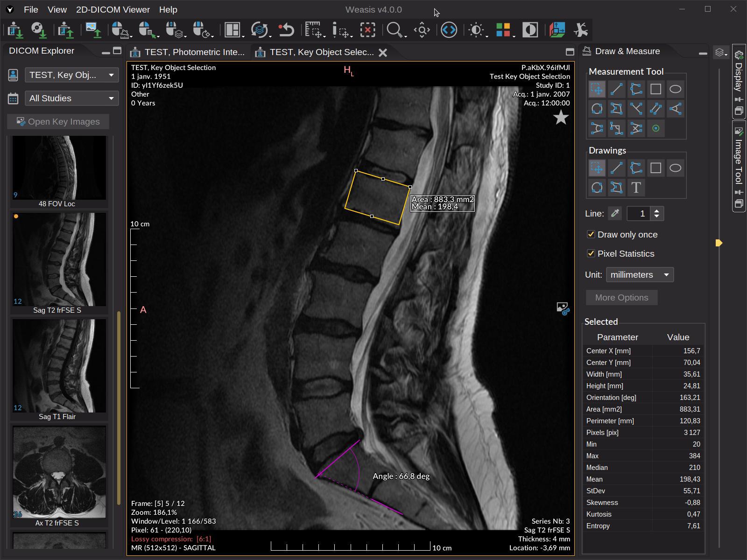Open the patient selector showing TEST, Key Obj...
Image resolution: width=747 pixels, height=560 pixels.
(71, 75)
